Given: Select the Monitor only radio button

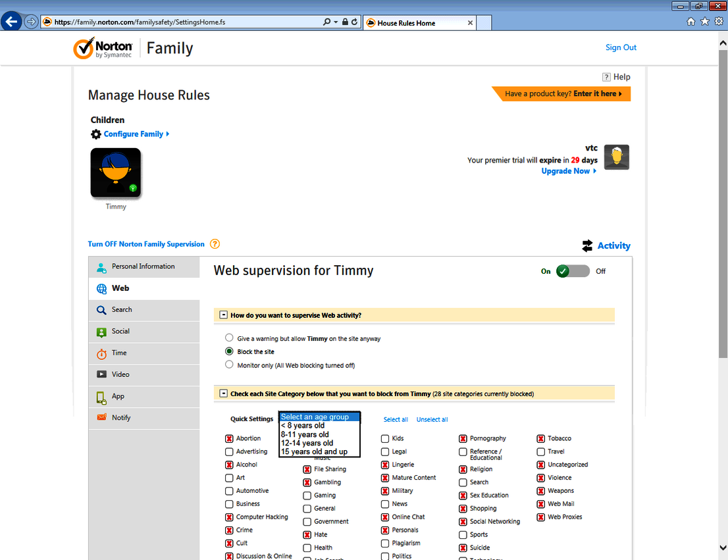Looking at the screenshot, I should coord(229,365).
